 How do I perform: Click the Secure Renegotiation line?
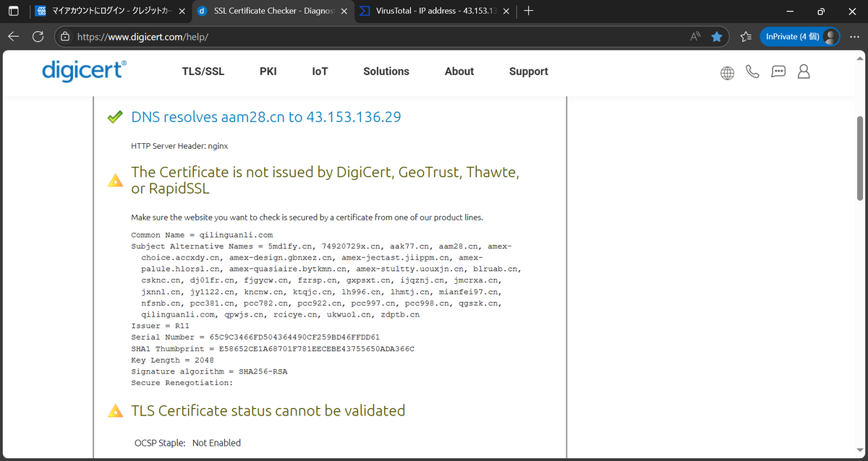click(182, 383)
